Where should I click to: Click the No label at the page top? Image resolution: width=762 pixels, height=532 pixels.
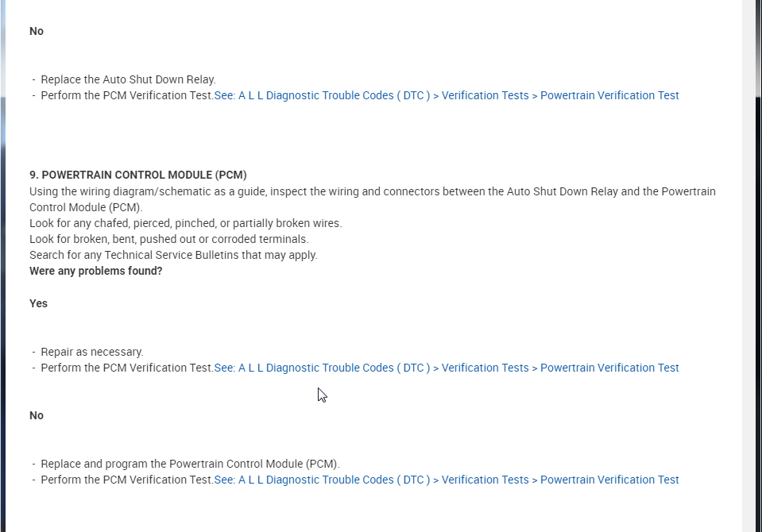tap(37, 31)
